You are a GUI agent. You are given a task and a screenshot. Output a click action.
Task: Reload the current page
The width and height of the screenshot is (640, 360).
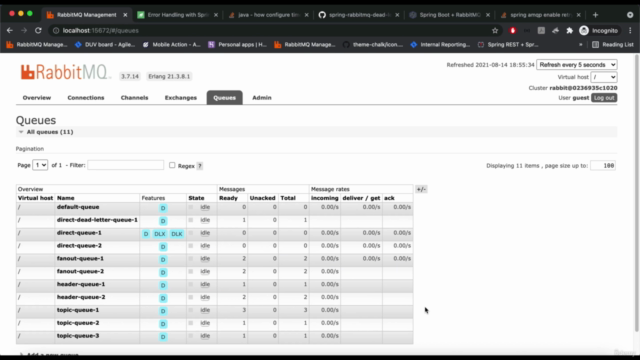coord(38,31)
